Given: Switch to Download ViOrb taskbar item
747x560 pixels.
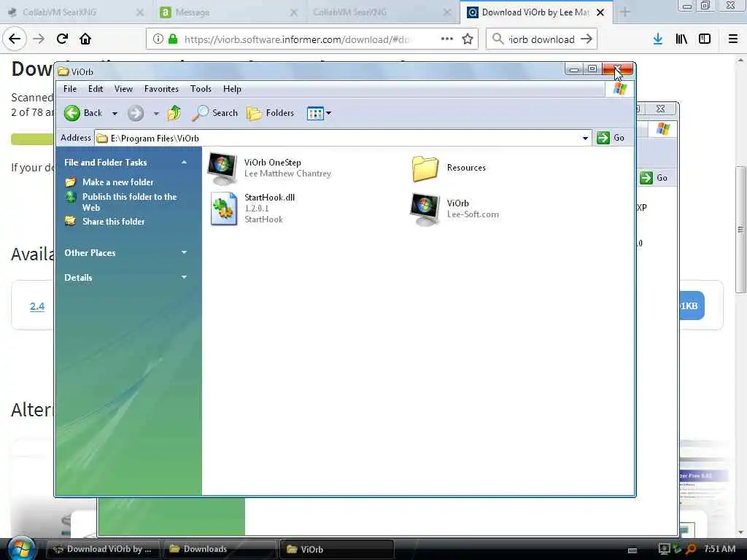Looking at the screenshot, I should click(x=104, y=549).
